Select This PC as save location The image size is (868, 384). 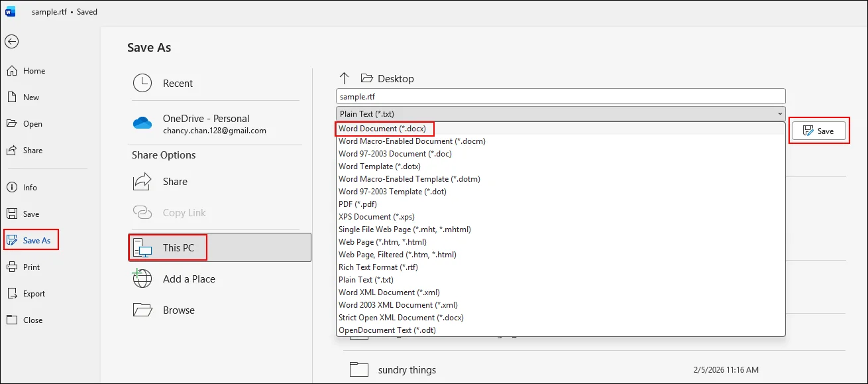coord(219,247)
